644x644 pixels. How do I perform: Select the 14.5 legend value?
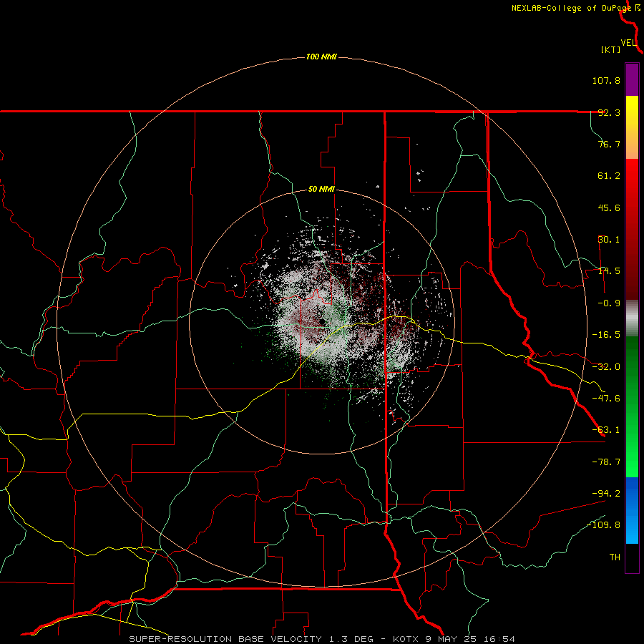(609, 271)
